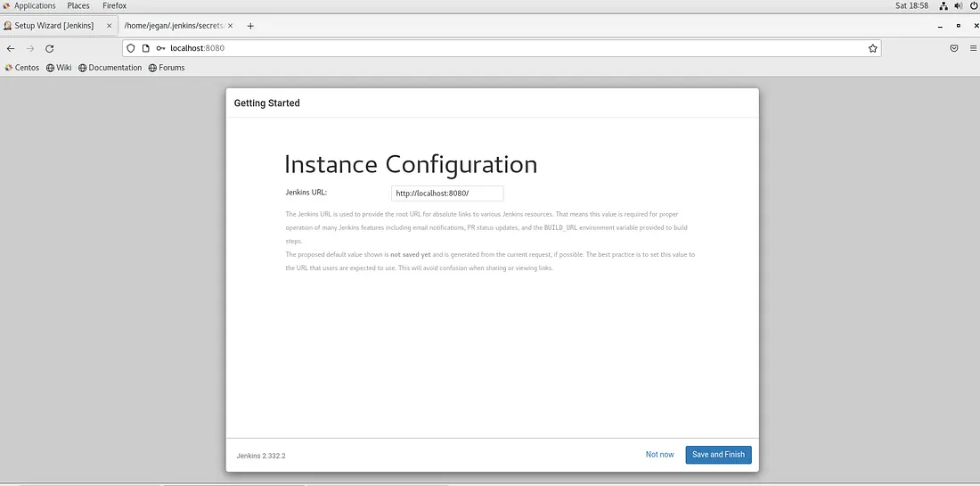The height and width of the screenshot is (486, 980).
Task: Close the Setup Wizard [Jenkins] tab
Action: click(109, 26)
